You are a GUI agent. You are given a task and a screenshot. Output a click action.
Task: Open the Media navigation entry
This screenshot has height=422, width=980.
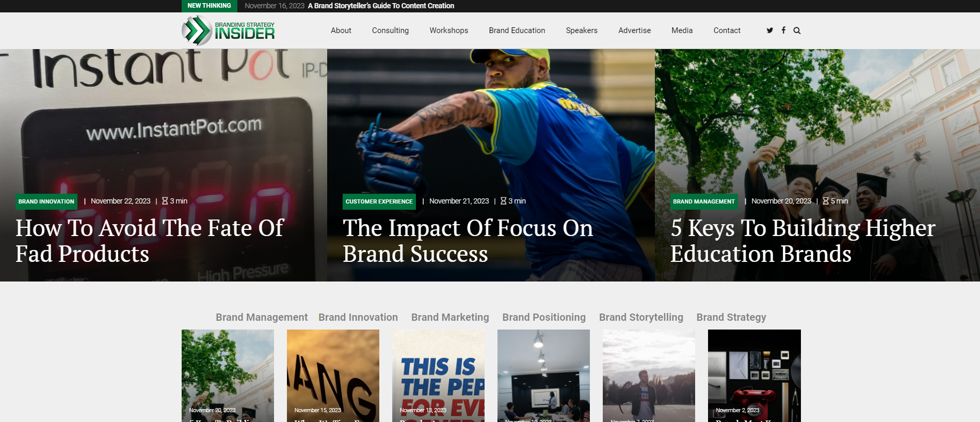(x=682, y=30)
